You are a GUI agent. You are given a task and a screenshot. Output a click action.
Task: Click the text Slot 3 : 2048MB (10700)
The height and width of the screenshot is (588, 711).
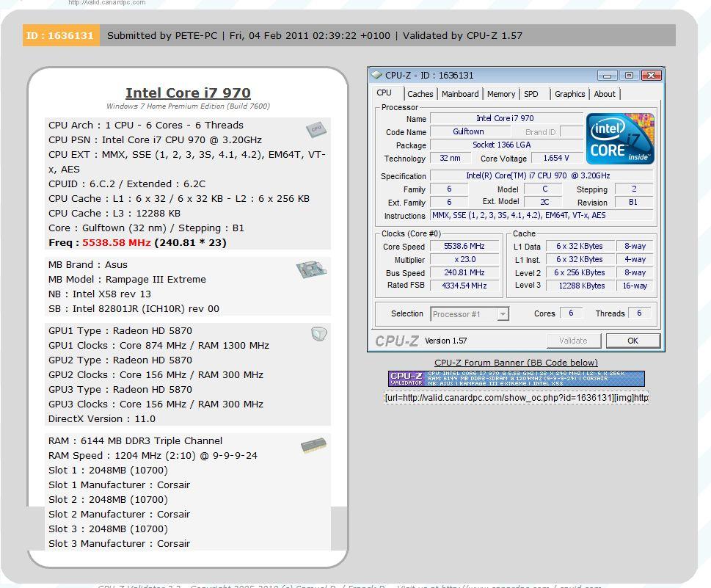coord(108,529)
